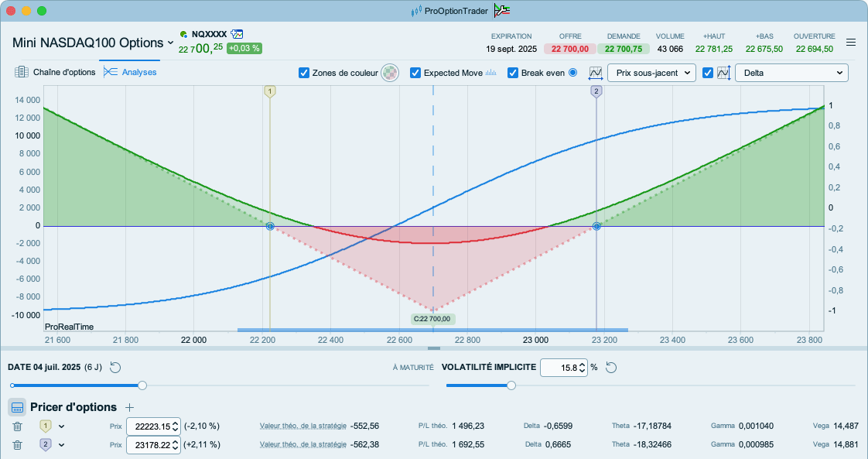Disable the Zones de couleur checkbox

[304, 73]
